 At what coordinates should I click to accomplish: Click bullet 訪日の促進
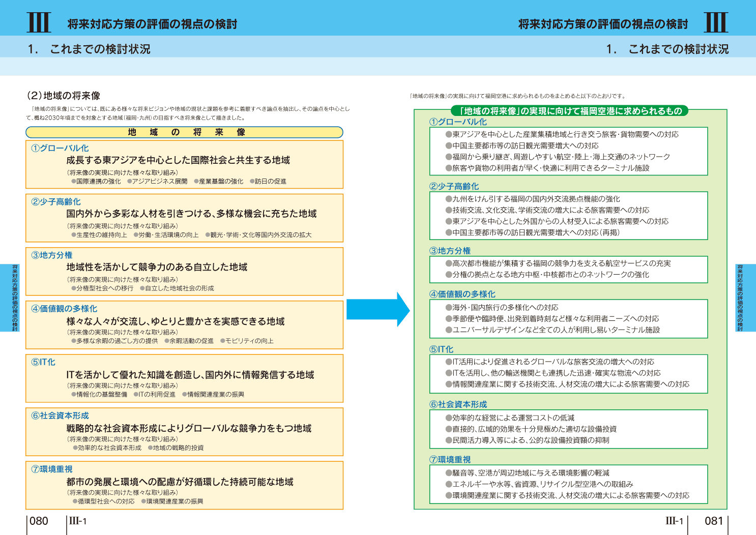point(268,181)
